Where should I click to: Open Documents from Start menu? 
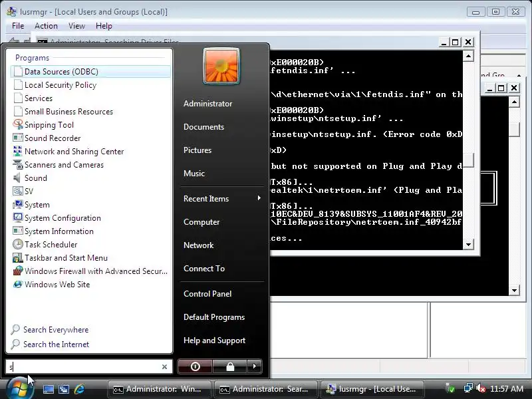204,126
